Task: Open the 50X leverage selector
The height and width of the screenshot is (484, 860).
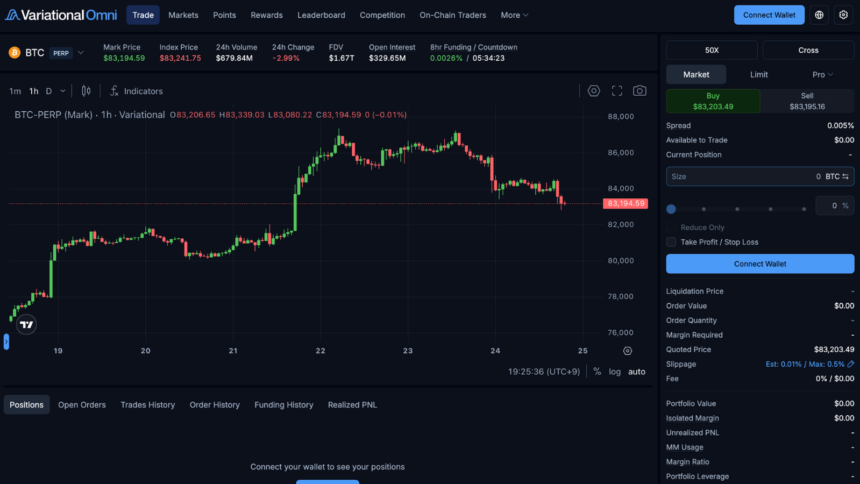Action: [x=711, y=50]
